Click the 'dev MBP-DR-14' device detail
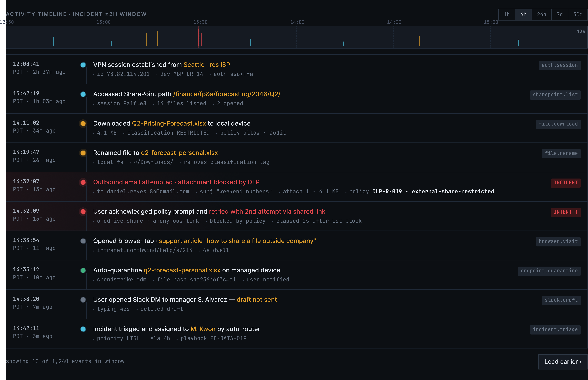 coord(181,74)
